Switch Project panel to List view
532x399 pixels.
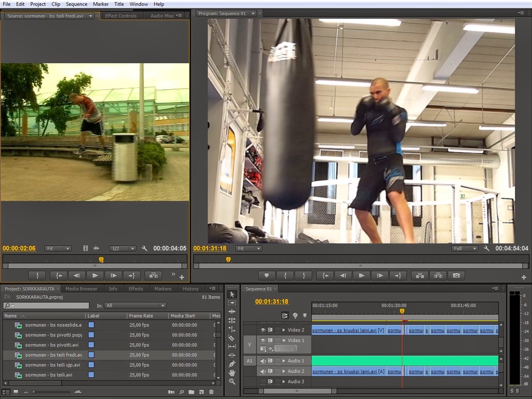pyautogui.click(x=6, y=392)
